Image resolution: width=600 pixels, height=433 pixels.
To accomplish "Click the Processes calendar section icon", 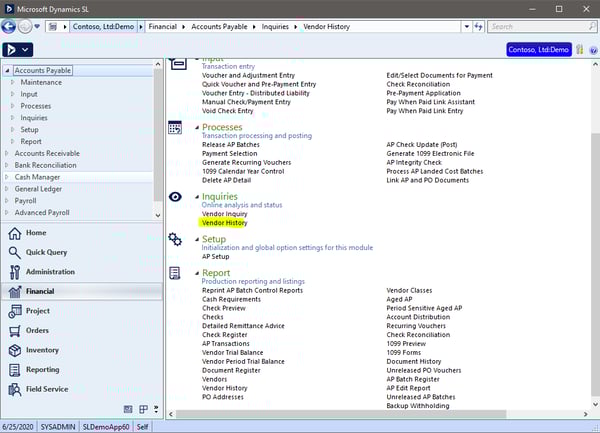I will (175, 128).
